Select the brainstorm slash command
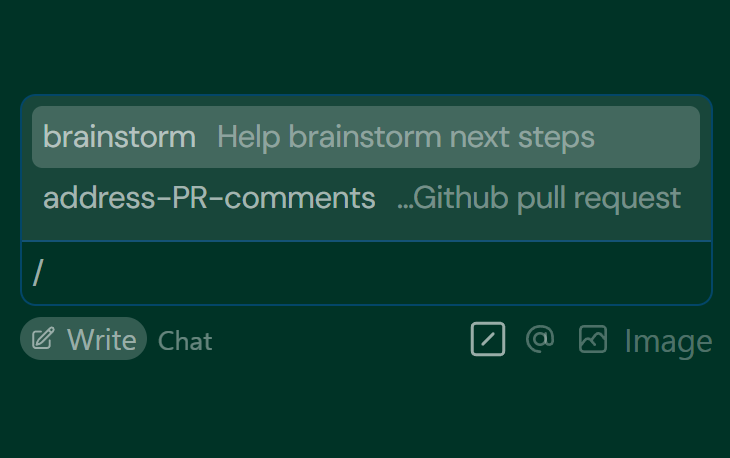Viewport: 730px width, 458px height. tap(365, 137)
